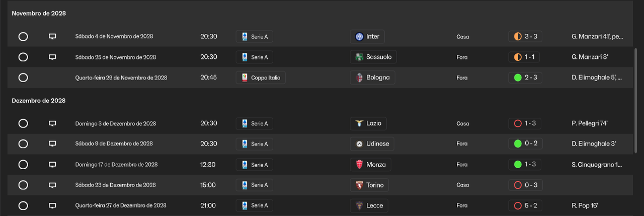644x216 pixels.
Task: Open the 1 - 3 result against Monza
Action: tap(525, 165)
